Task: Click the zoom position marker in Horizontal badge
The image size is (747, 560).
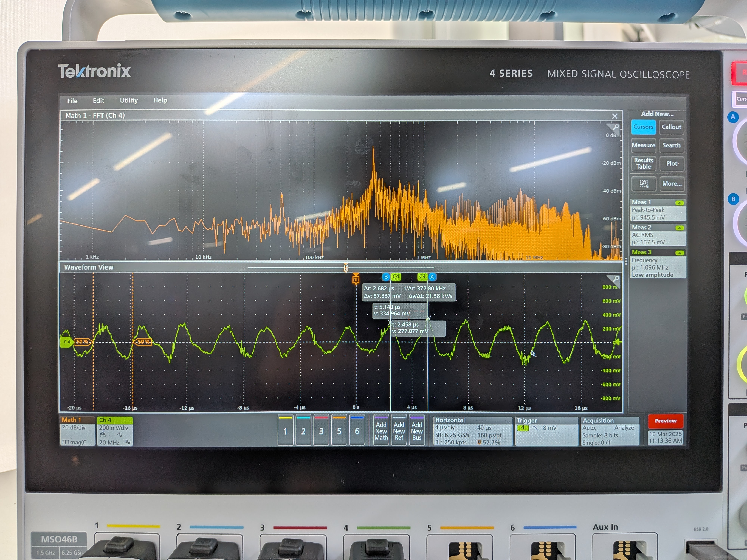Action: (479, 443)
